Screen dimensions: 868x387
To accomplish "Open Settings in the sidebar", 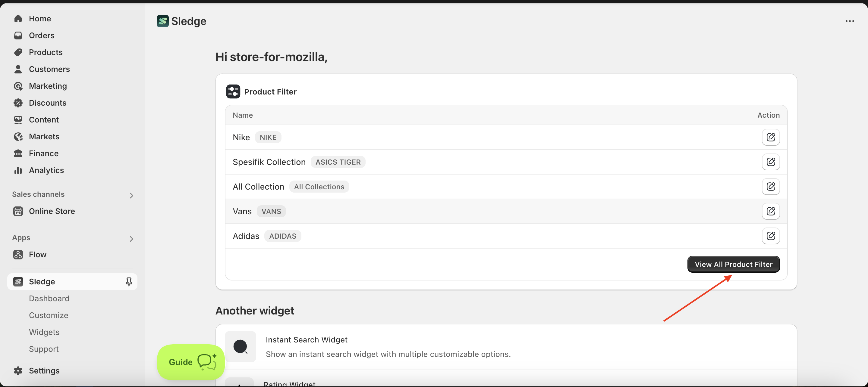I will click(x=44, y=370).
